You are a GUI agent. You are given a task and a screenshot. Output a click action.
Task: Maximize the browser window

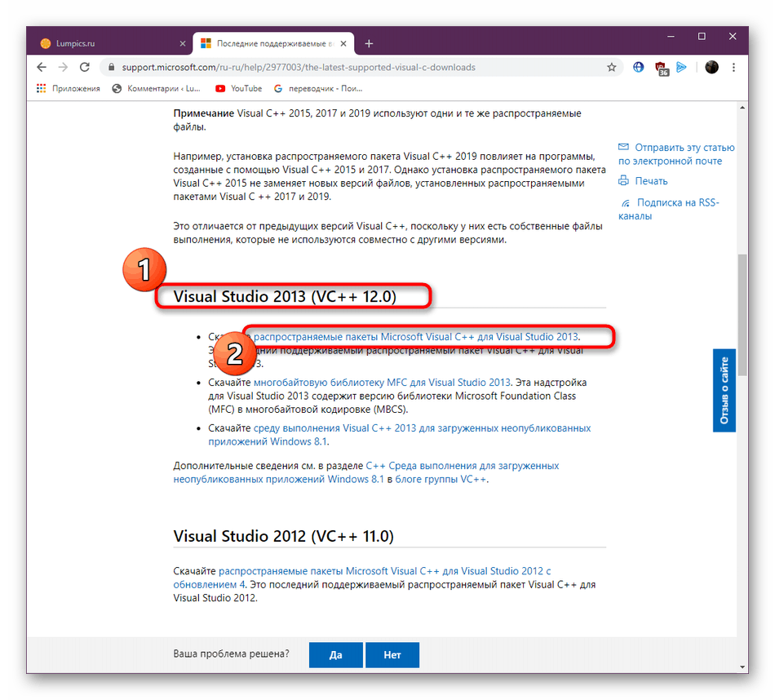click(x=702, y=37)
